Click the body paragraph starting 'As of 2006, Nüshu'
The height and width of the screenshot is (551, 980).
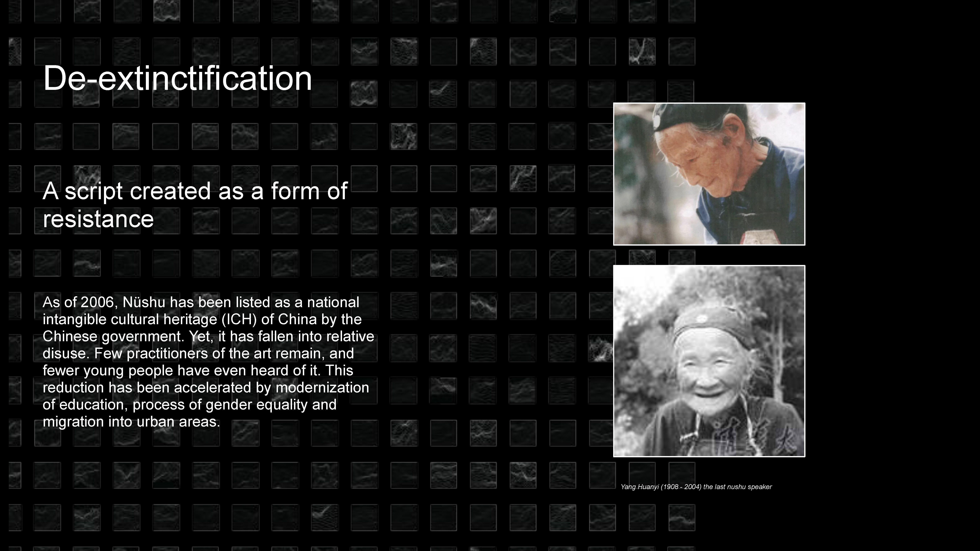(x=208, y=362)
